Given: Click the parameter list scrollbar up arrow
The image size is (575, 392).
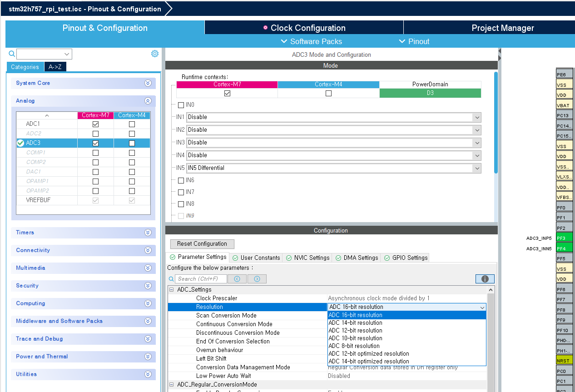Looking at the screenshot, I should pos(491,290).
